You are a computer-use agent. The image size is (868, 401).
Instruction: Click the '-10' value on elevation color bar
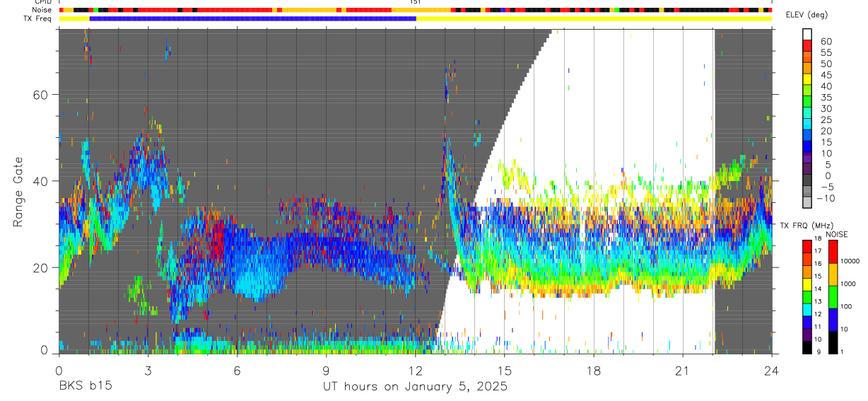click(824, 199)
